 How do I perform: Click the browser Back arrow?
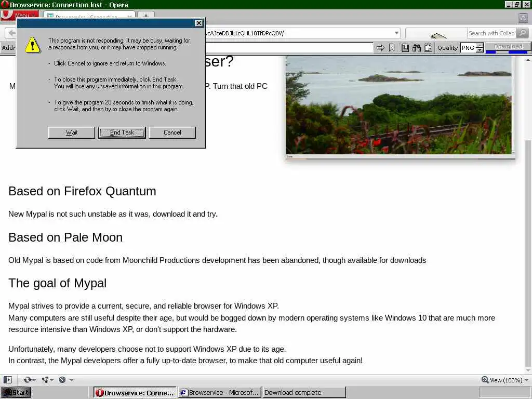[x=11, y=33]
